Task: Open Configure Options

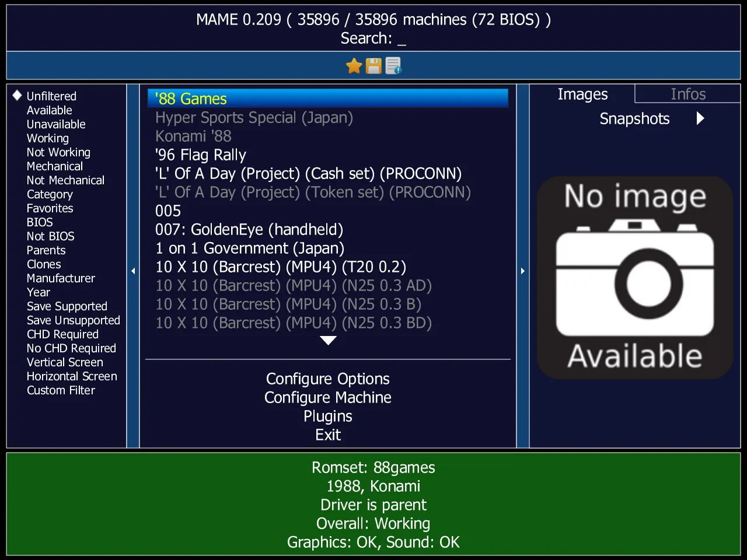Action: coord(327,379)
